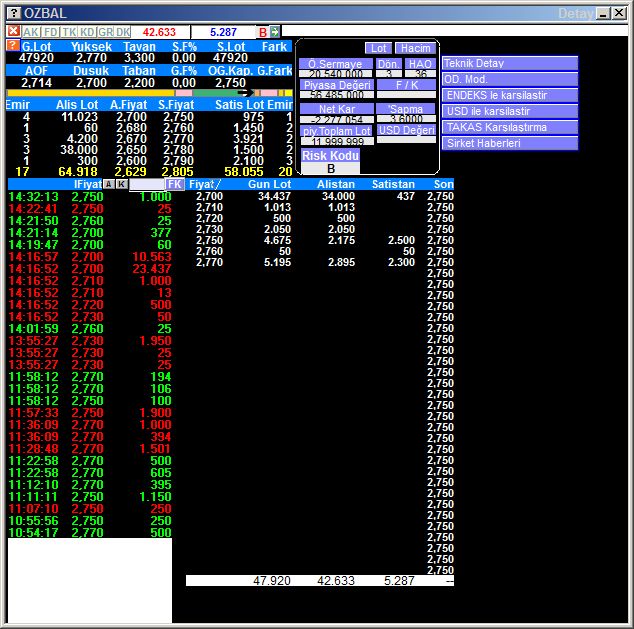Click the 47.920 total in summary row
This screenshot has width=634, height=629.
(272, 581)
